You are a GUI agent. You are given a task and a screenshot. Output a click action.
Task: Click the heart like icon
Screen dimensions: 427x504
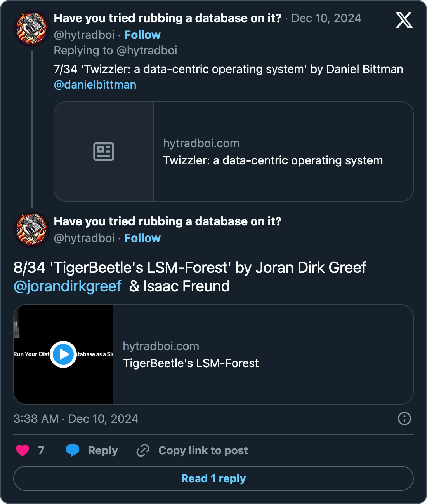23,450
